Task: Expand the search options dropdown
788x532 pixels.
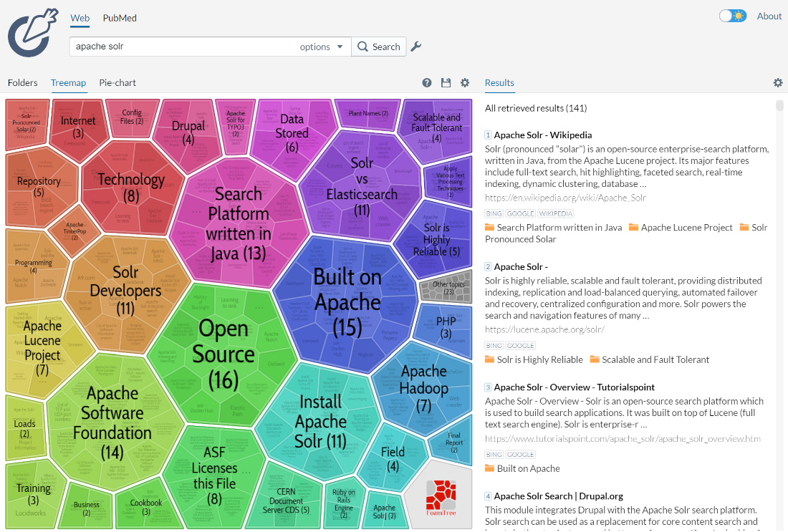Action: (322, 47)
